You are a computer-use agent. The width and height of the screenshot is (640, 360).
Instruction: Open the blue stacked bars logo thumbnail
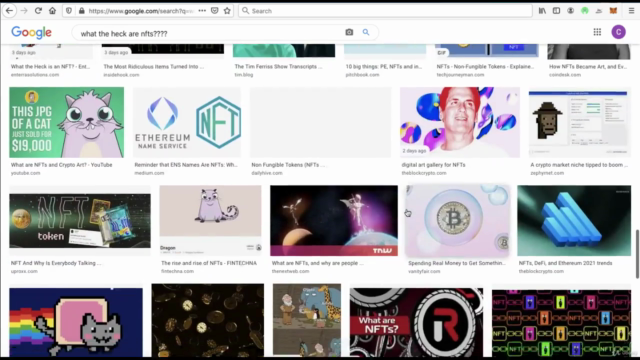point(574,220)
